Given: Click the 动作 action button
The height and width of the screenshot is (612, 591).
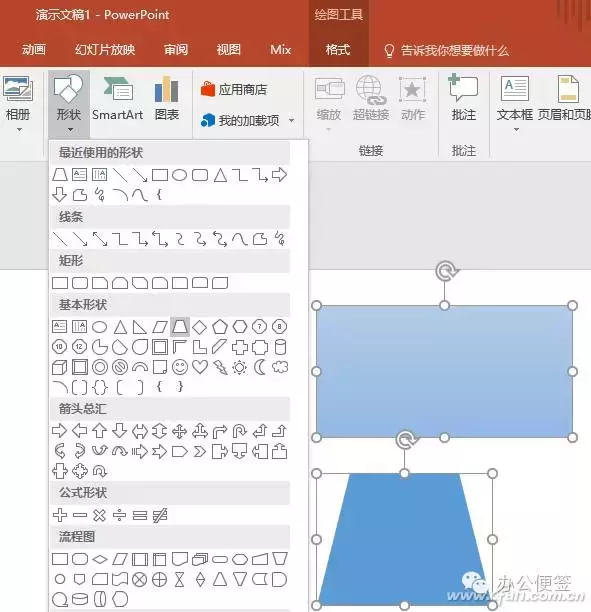Looking at the screenshot, I should tap(413, 98).
